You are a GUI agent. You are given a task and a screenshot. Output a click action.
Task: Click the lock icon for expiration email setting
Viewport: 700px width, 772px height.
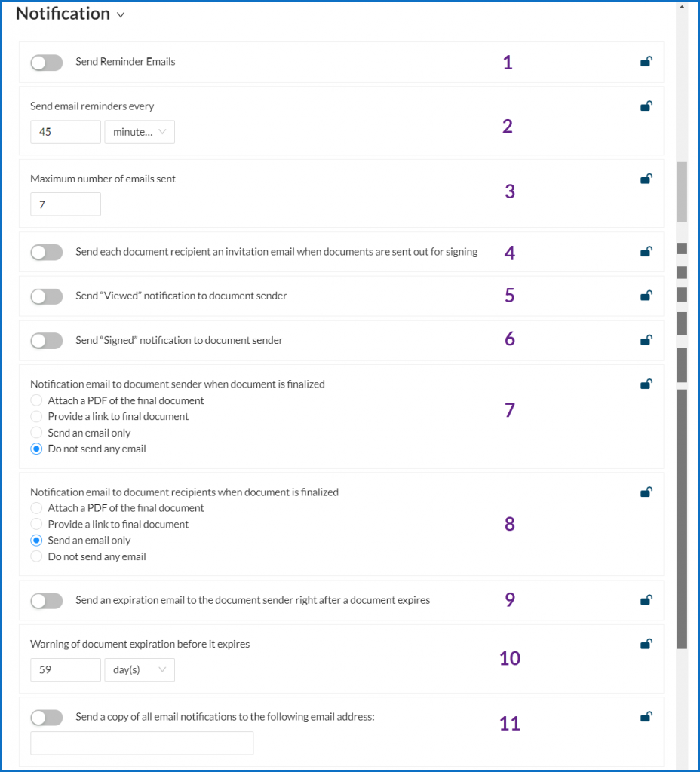pos(646,600)
